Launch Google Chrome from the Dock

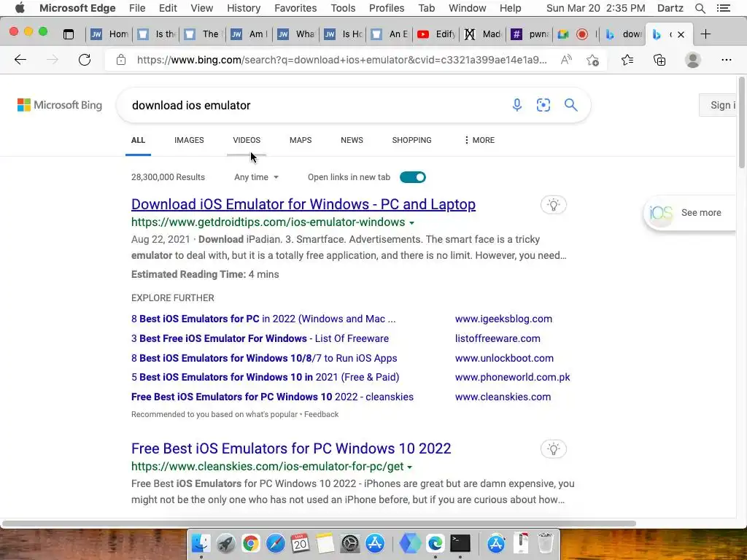coord(251,542)
